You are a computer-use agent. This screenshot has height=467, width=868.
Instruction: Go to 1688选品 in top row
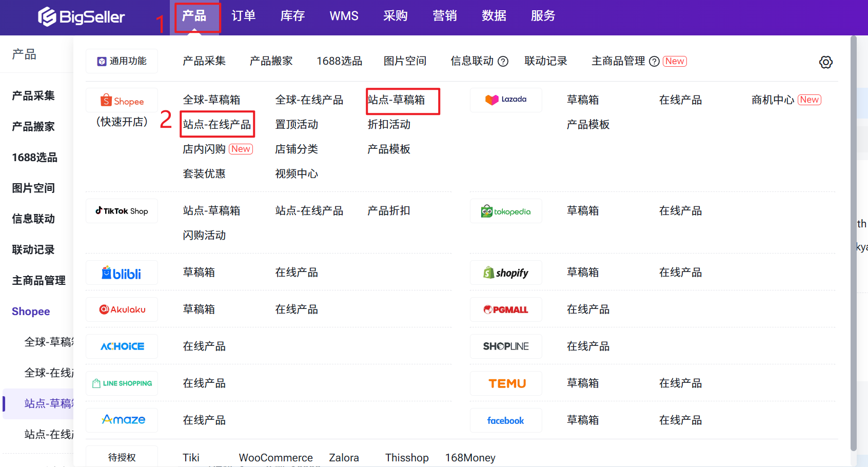pyautogui.click(x=339, y=61)
